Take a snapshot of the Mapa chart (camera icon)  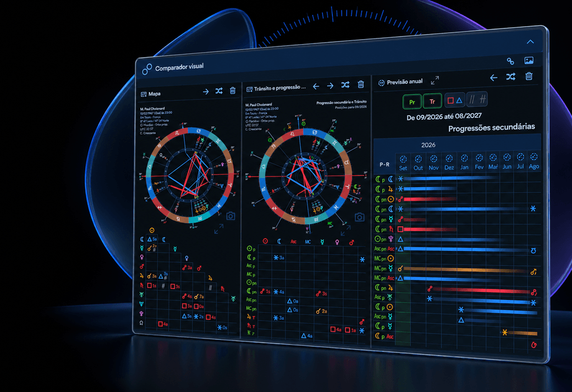pos(231,216)
